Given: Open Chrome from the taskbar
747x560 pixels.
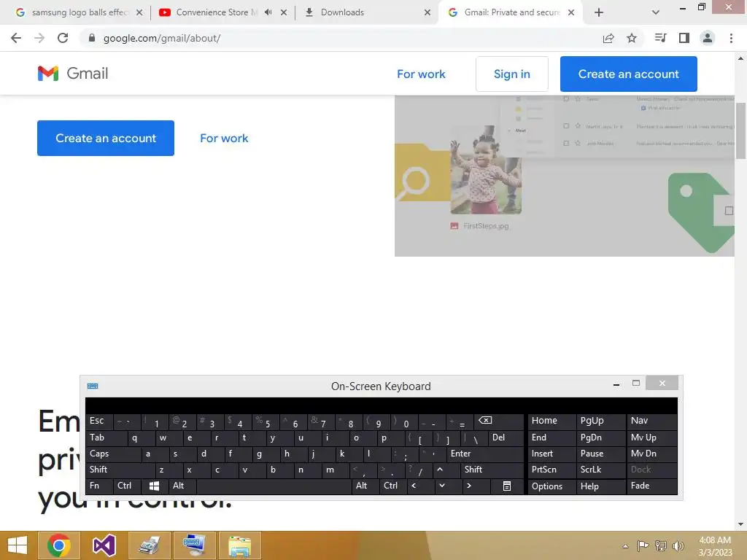Looking at the screenshot, I should pyautogui.click(x=58, y=545).
